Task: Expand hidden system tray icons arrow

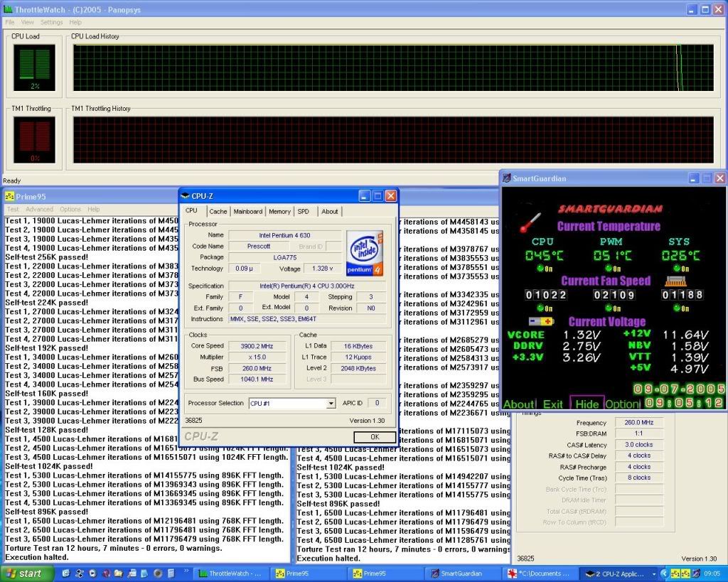Action: 663,574
